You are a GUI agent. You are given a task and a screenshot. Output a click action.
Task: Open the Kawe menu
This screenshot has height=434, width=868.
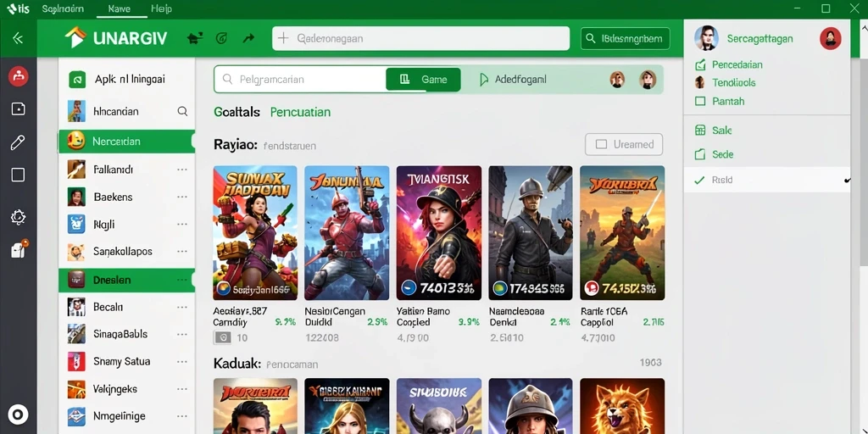point(120,8)
